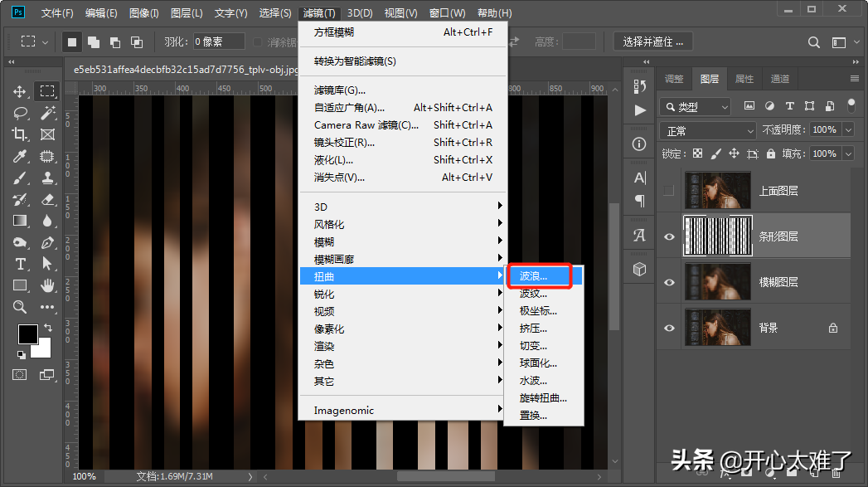
Task: Open the 不透明度 opacity dropdown arrow
Action: (x=849, y=129)
